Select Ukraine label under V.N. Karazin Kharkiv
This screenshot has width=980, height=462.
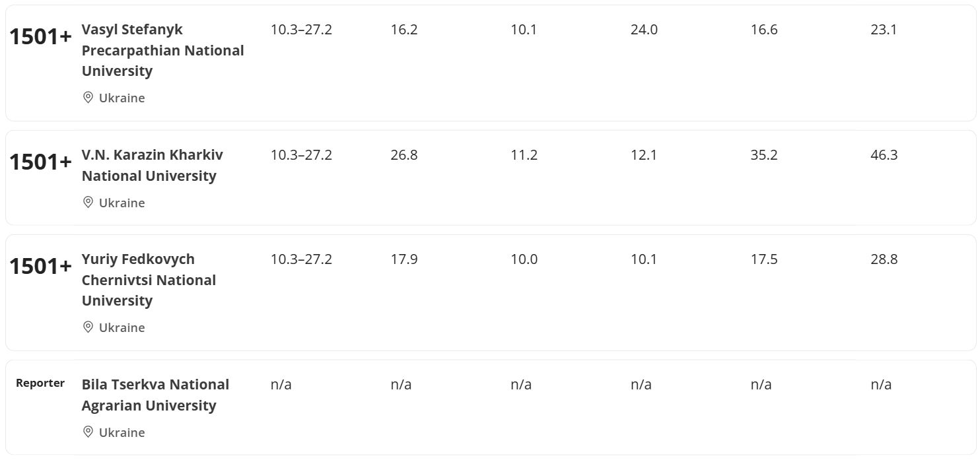coord(122,203)
